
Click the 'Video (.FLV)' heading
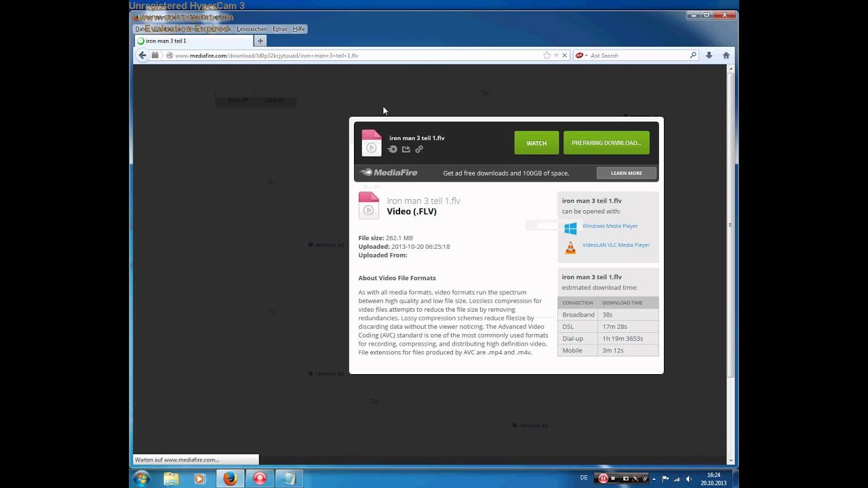(412, 211)
